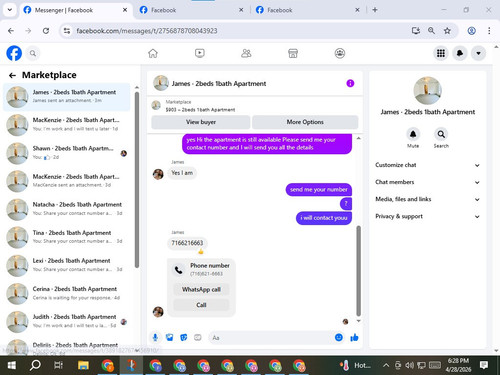Reload the page
The width and height of the screenshot is (500, 375).
coord(46,31)
